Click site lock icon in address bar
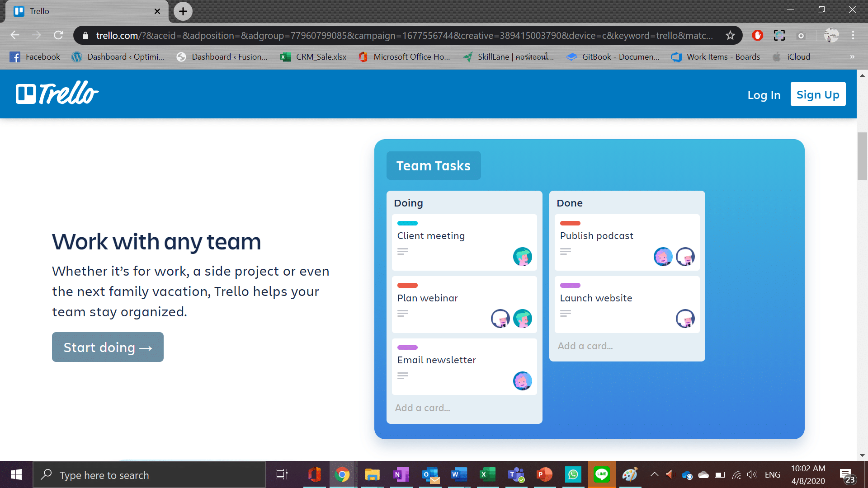The width and height of the screenshot is (868, 488). 85,35
